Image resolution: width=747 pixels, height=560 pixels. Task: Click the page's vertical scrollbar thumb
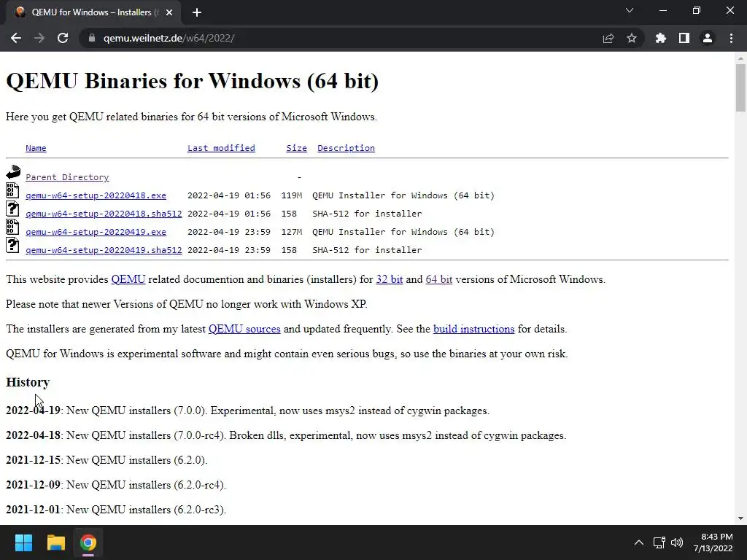click(740, 87)
